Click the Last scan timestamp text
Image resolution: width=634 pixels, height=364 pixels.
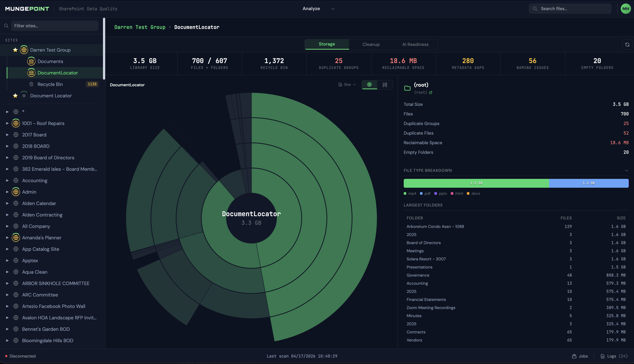pyautogui.click(x=302, y=356)
